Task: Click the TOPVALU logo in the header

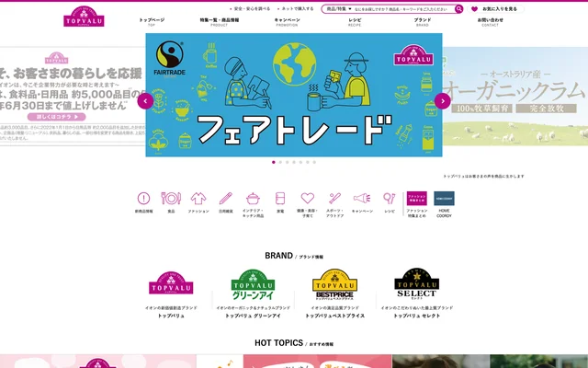Action: tap(84, 17)
